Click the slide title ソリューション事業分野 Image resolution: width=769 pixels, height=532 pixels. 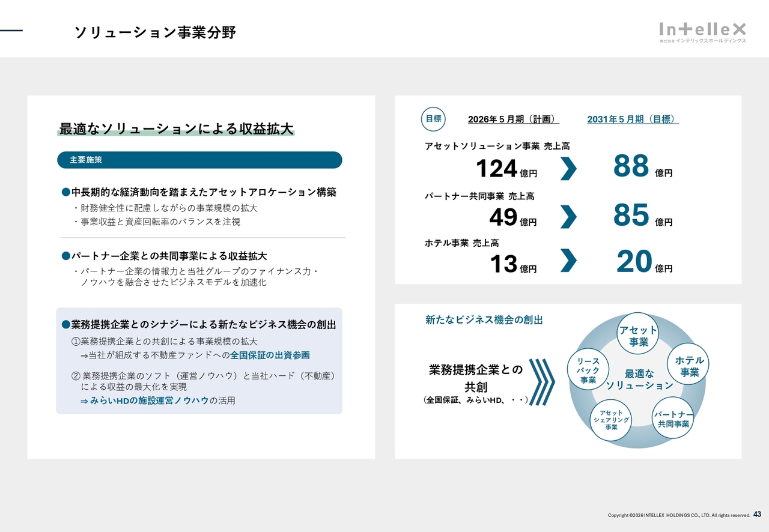click(155, 32)
